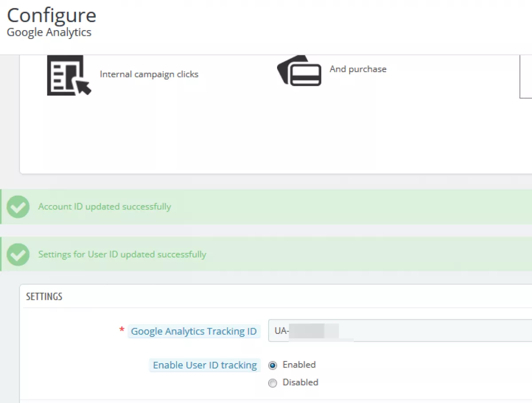532x403 pixels.
Task: Click the checkmark icon beside Account ID message
Action: (x=18, y=207)
